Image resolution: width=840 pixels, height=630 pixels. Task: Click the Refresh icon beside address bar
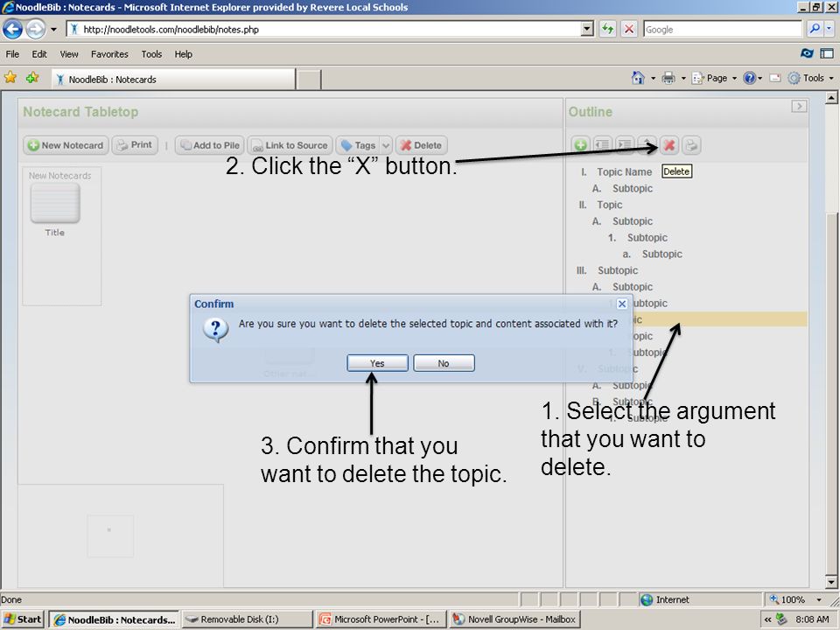pyautogui.click(x=607, y=29)
